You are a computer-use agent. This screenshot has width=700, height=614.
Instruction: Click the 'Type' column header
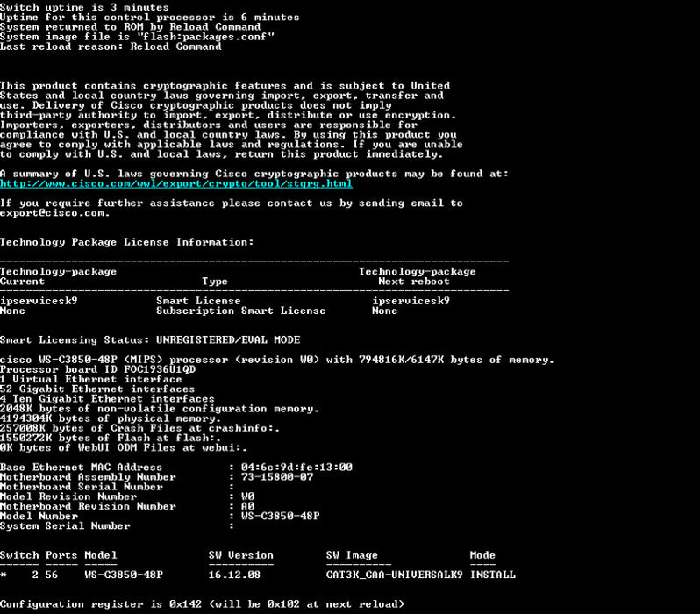point(215,282)
